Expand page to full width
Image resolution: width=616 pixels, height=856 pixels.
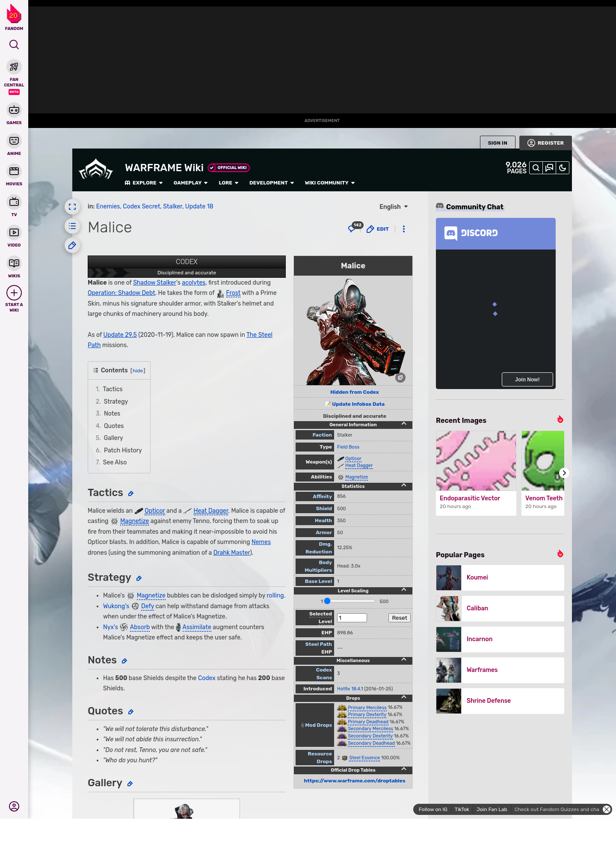72,207
